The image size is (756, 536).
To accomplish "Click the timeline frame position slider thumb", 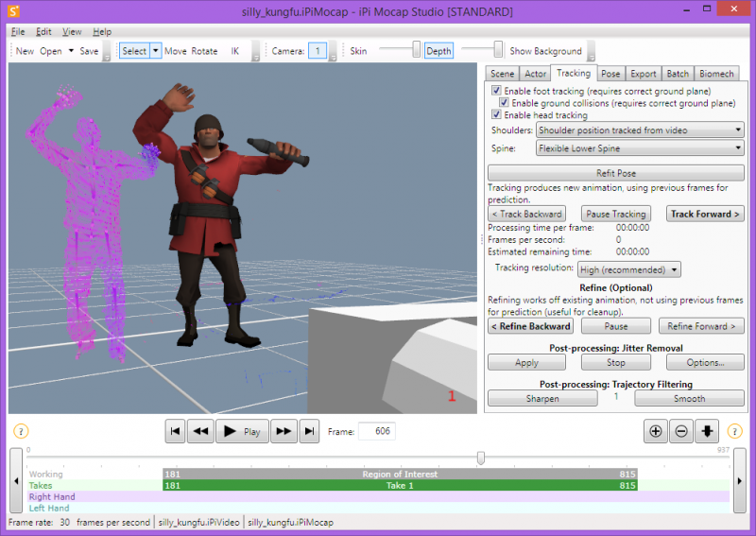I will click(x=481, y=458).
